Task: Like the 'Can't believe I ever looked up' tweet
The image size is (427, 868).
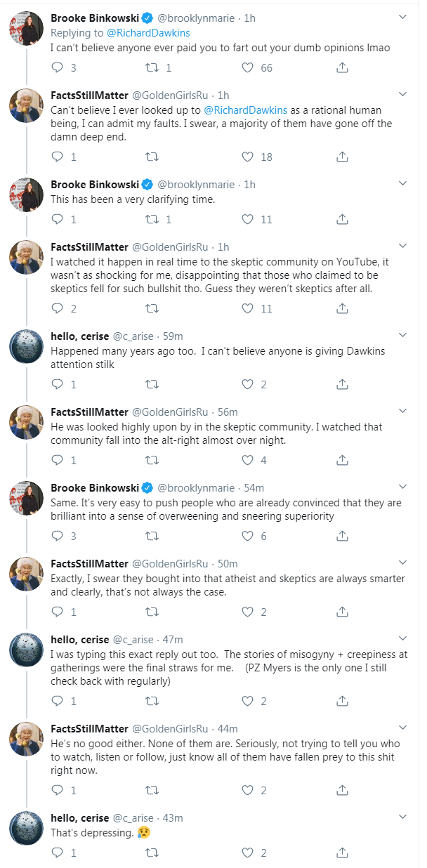Action: [x=247, y=157]
